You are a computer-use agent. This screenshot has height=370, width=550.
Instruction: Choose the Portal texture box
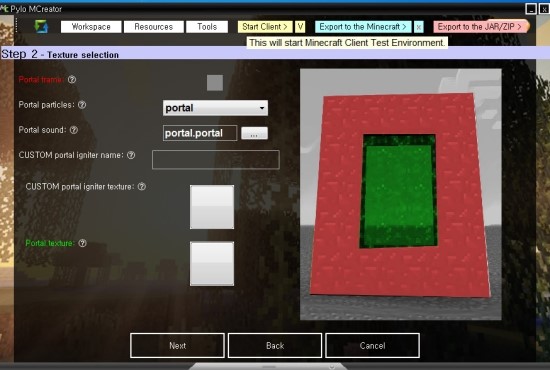coord(212,264)
